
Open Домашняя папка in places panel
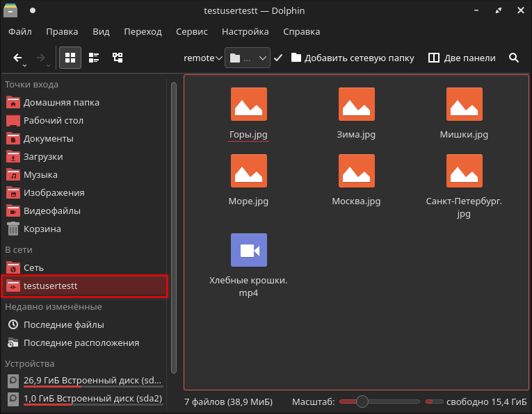point(61,102)
